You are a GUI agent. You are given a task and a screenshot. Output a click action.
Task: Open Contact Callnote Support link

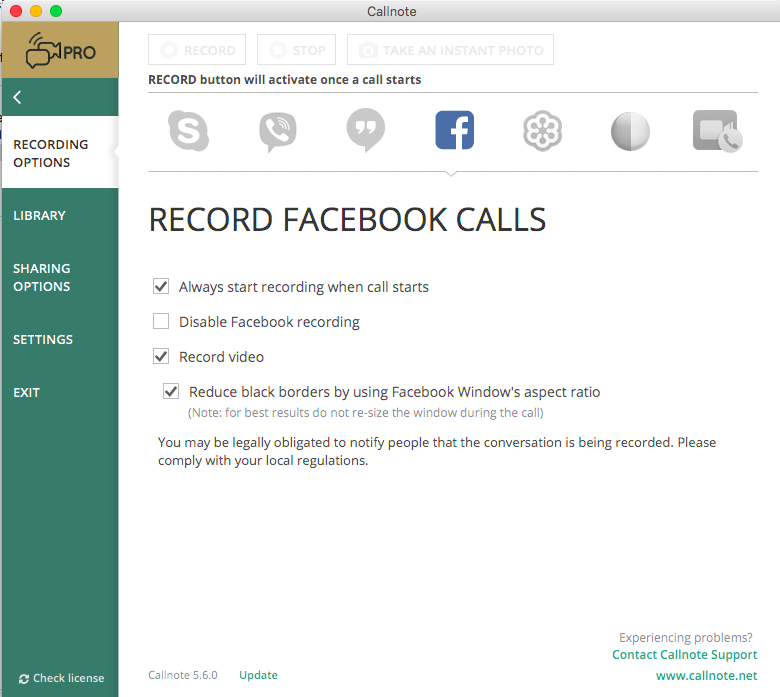[684, 655]
